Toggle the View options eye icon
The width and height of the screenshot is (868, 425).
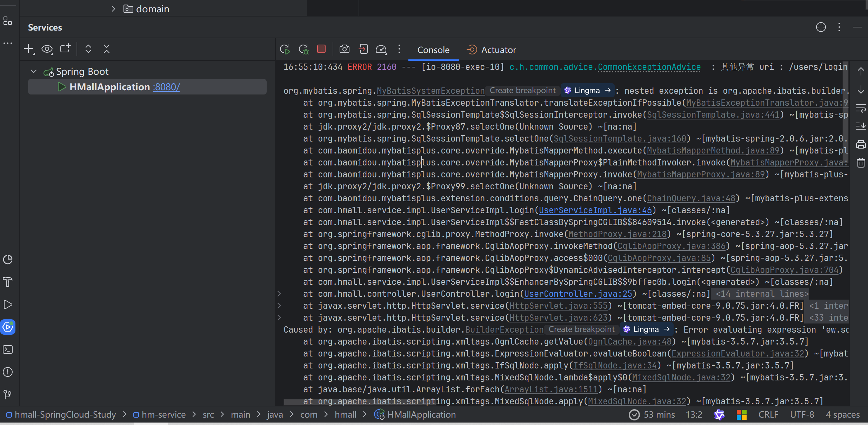[x=47, y=49]
